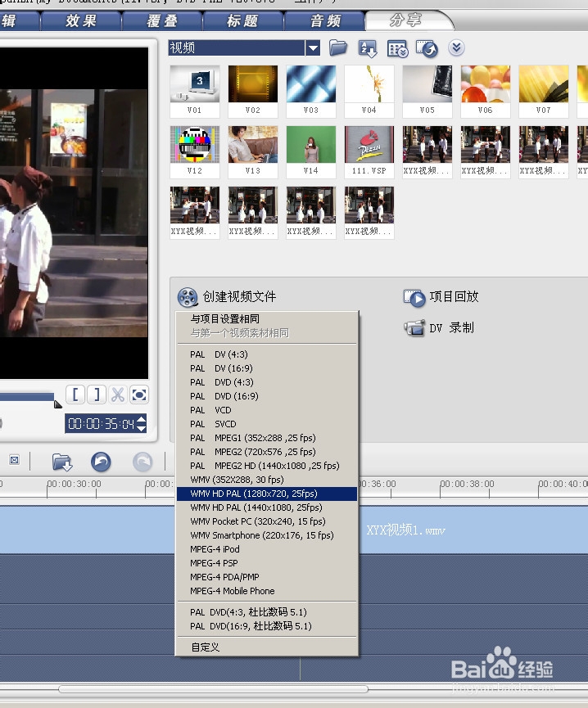Image resolution: width=588 pixels, height=708 pixels.
Task: Select the V14 green screen thumbnail
Action: pos(311,151)
